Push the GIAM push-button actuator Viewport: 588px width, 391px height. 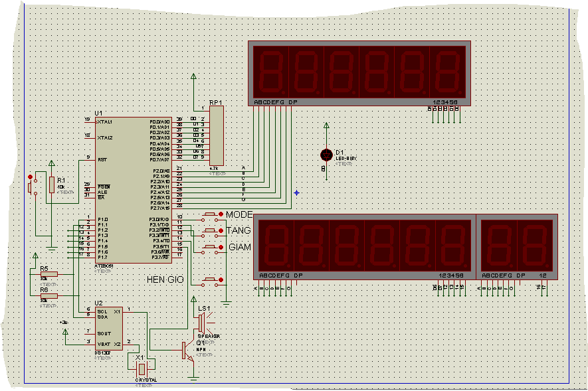pyautogui.click(x=210, y=247)
